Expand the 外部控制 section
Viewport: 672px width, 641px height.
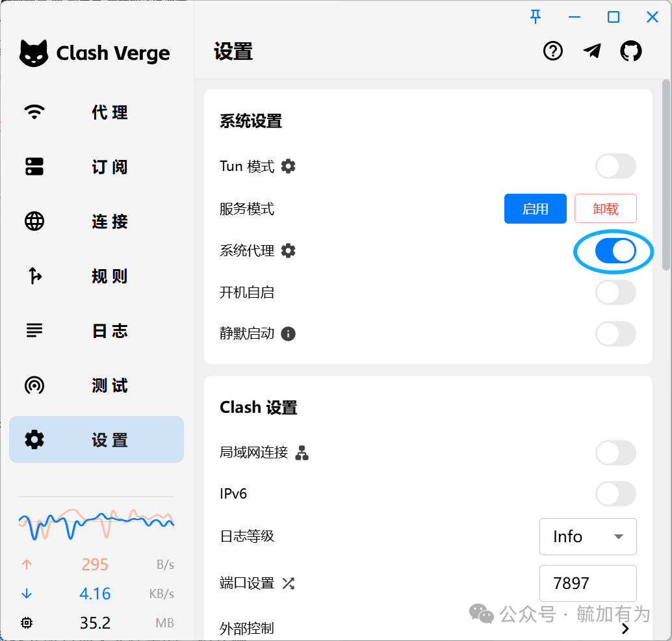point(625,628)
